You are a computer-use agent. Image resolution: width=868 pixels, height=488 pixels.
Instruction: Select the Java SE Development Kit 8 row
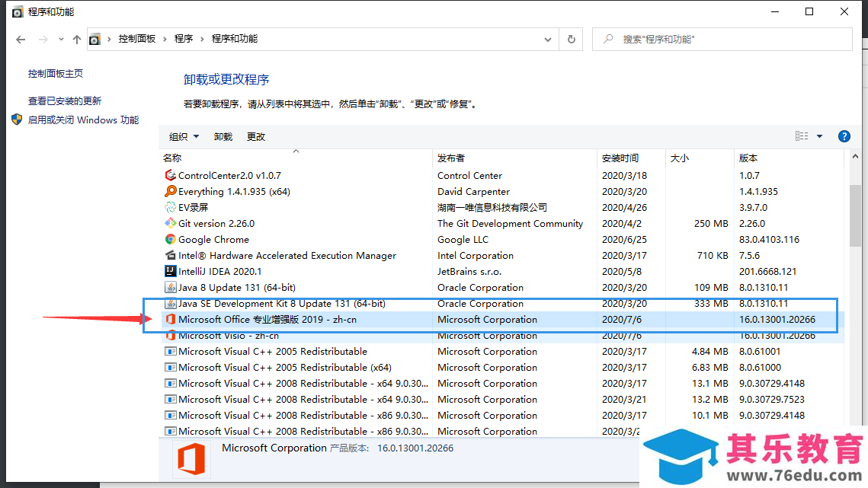502,304
